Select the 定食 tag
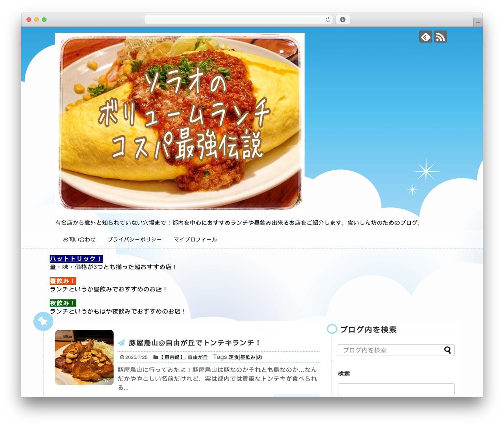Screen dimensions: 504x427 click(234, 357)
